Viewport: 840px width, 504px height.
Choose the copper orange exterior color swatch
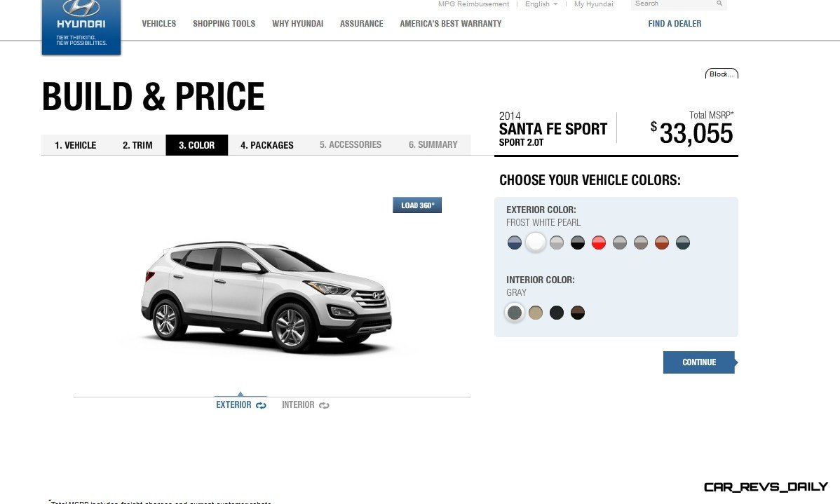662,243
